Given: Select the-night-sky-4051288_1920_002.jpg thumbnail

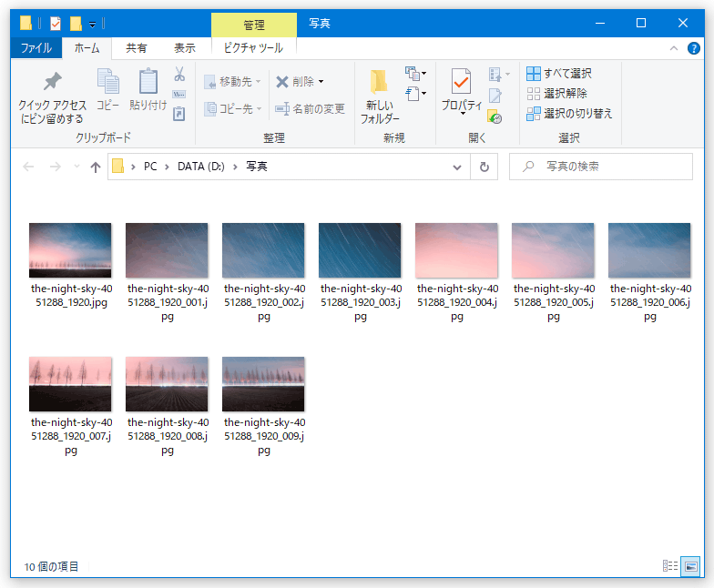Looking at the screenshot, I should (263, 250).
